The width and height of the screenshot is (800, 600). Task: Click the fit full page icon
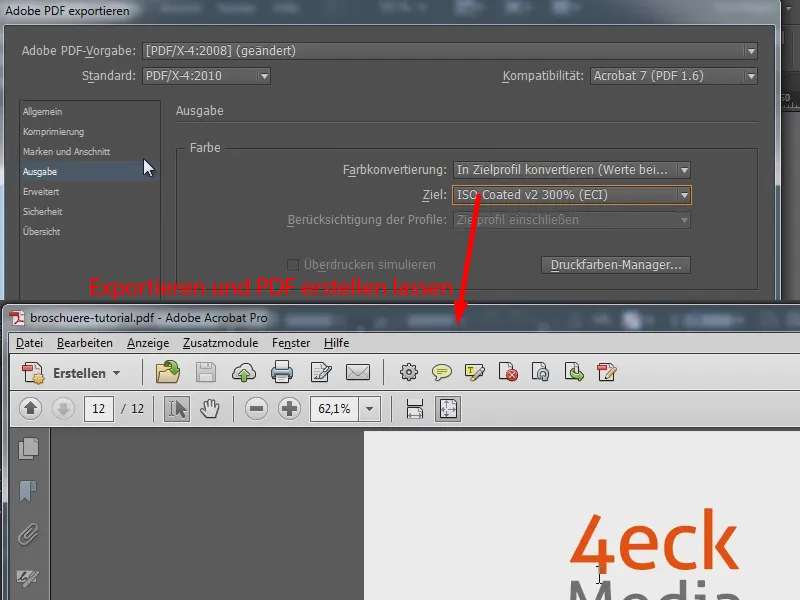click(448, 409)
